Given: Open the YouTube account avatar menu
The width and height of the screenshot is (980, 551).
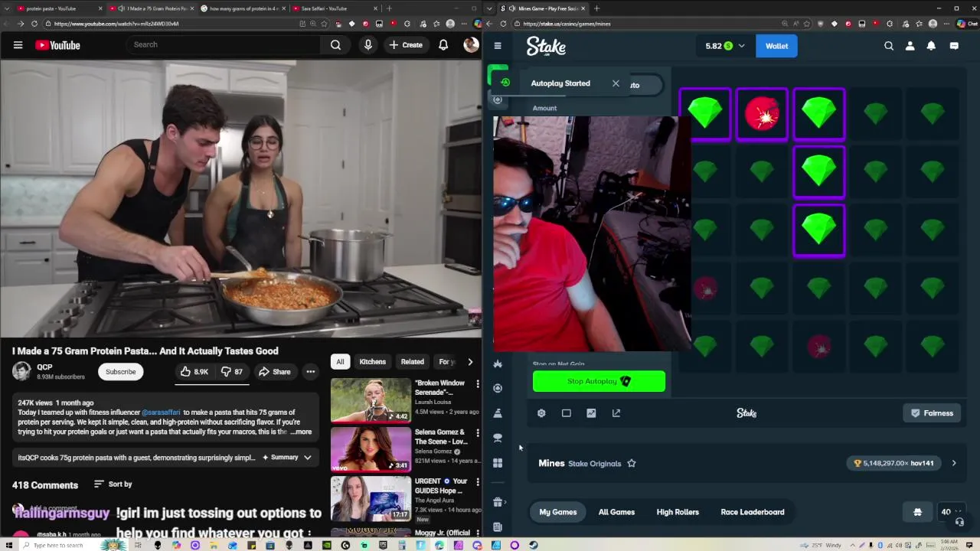Looking at the screenshot, I should (471, 45).
